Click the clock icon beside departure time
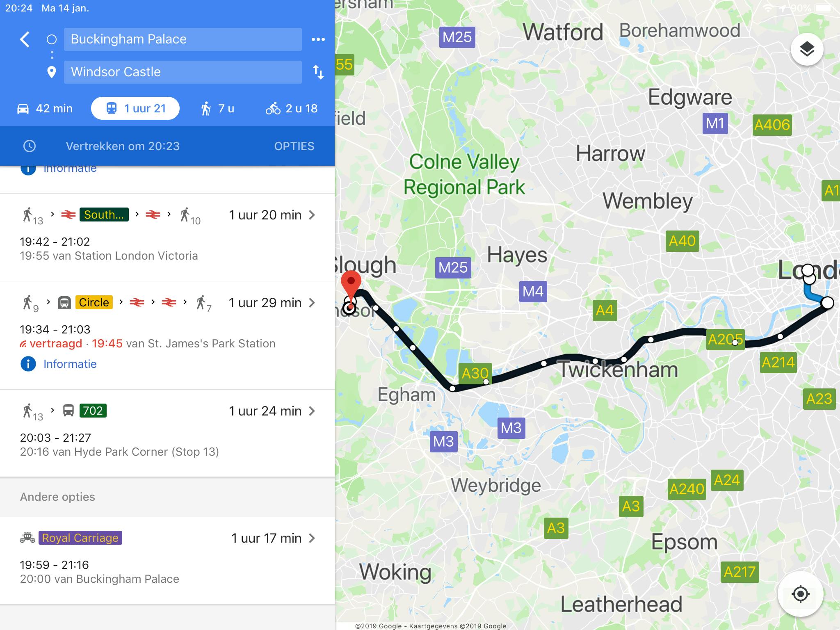Image resolution: width=840 pixels, height=630 pixels. 30,146
